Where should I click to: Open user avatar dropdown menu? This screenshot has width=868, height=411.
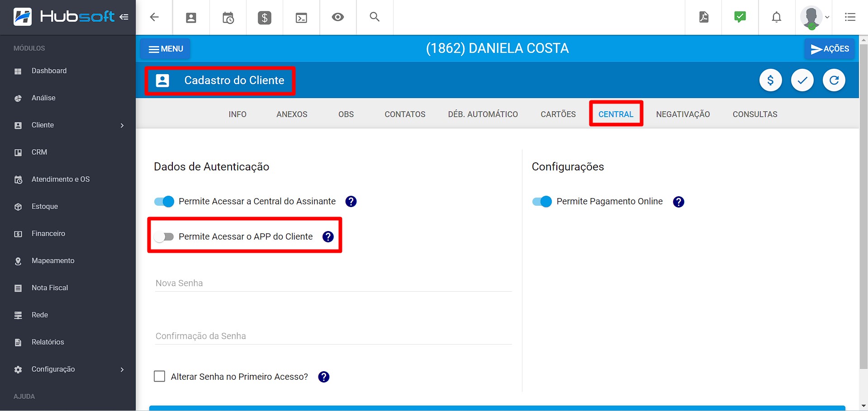815,18
